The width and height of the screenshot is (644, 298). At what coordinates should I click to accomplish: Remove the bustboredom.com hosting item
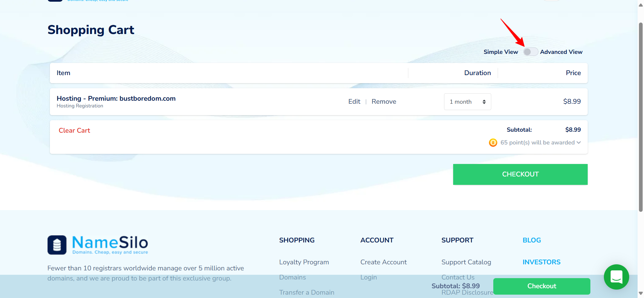pyautogui.click(x=384, y=101)
